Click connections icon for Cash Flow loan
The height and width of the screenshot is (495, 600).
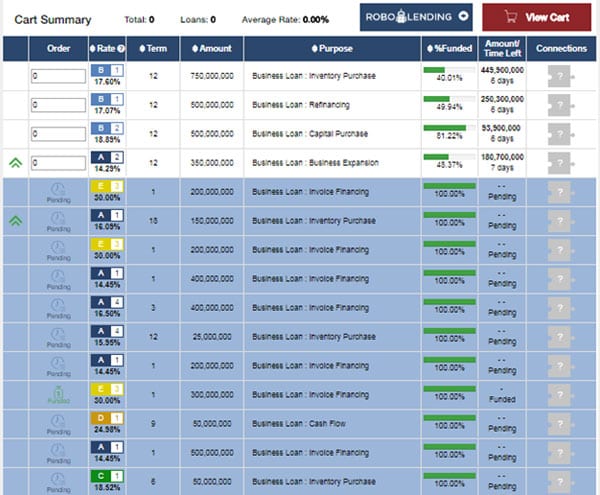561,423
